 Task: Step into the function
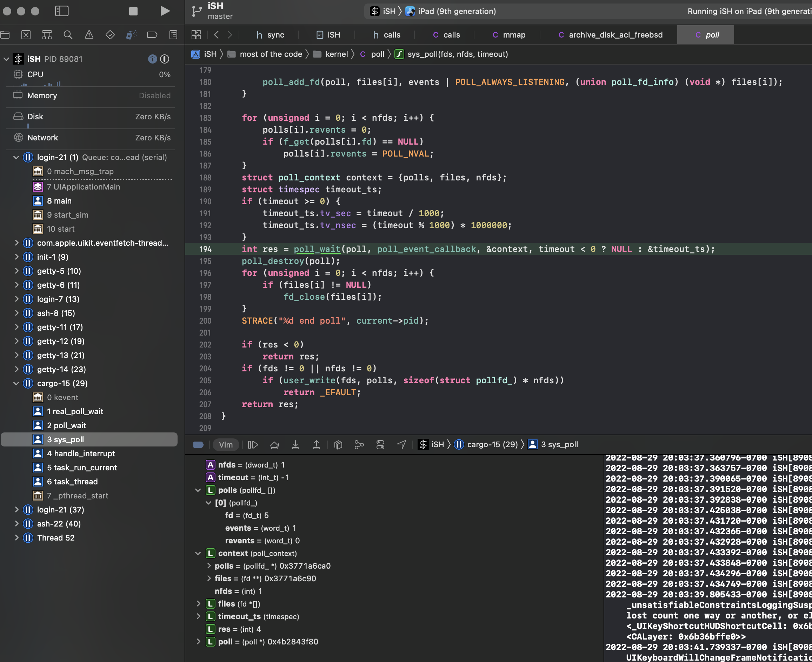(295, 445)
